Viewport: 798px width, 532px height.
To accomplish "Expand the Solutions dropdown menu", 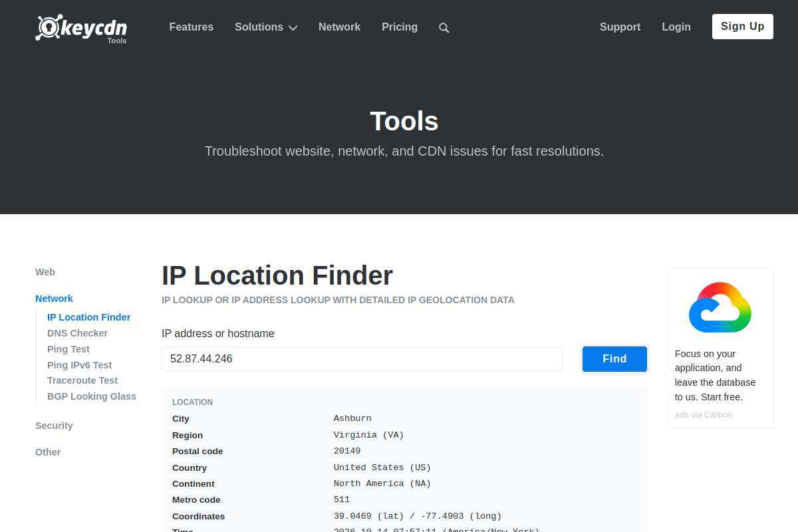I will point(266,27).
